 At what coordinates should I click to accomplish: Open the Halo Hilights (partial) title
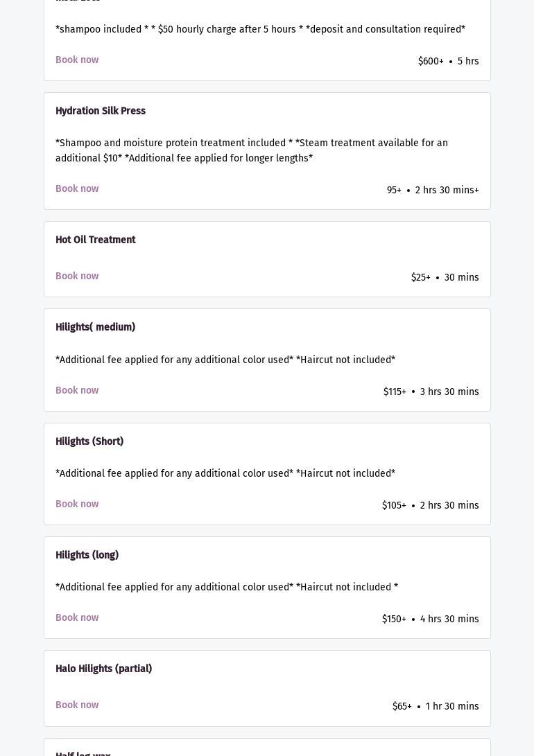click(x=104, y=669)
